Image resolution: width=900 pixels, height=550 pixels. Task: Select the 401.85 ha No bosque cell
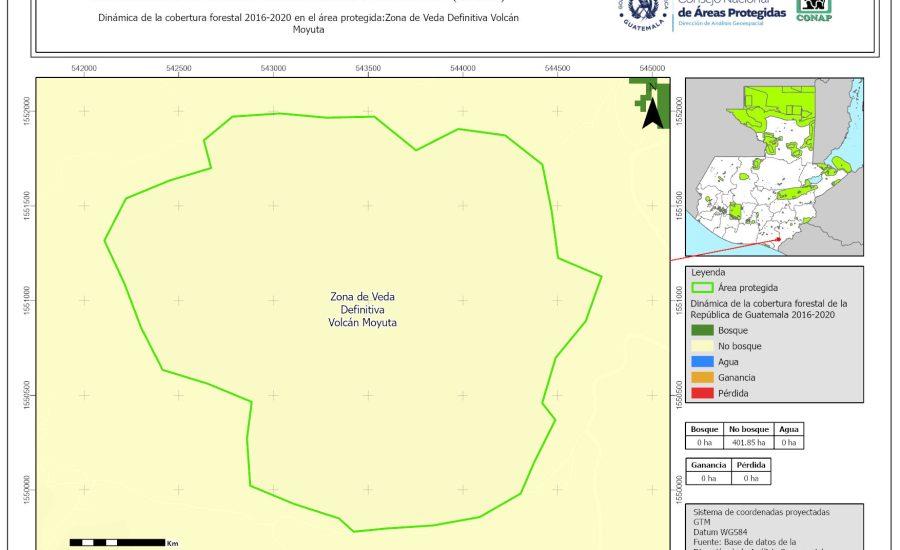pos(746,442)
